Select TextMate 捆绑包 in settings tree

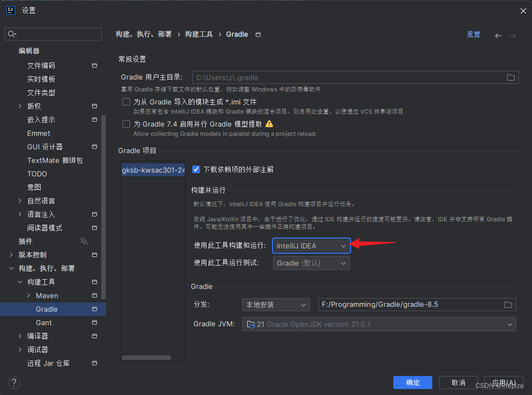[x=55, y=160]
